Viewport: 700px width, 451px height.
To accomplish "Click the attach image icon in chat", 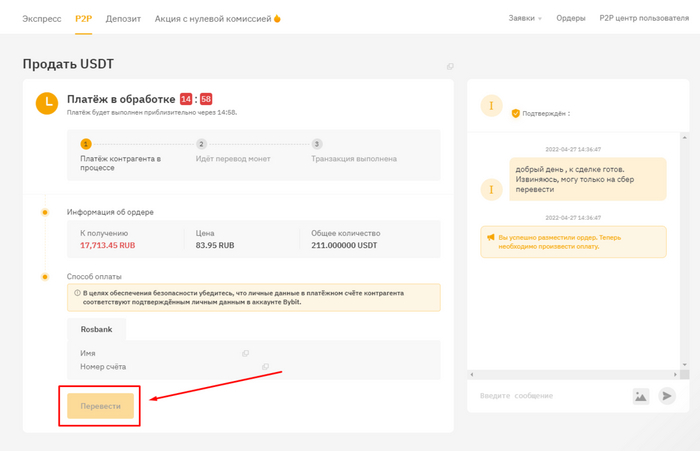I will click(641, 396).
